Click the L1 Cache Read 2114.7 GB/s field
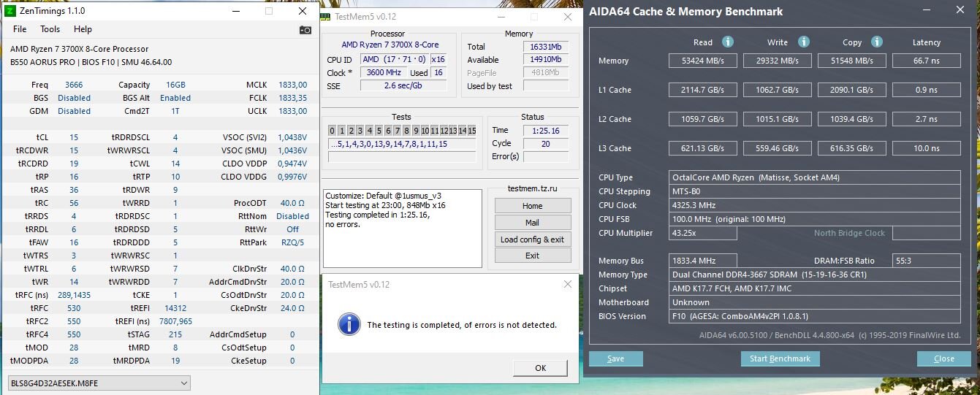This screenshot has height=395, width=980. (x=703, y=90)
